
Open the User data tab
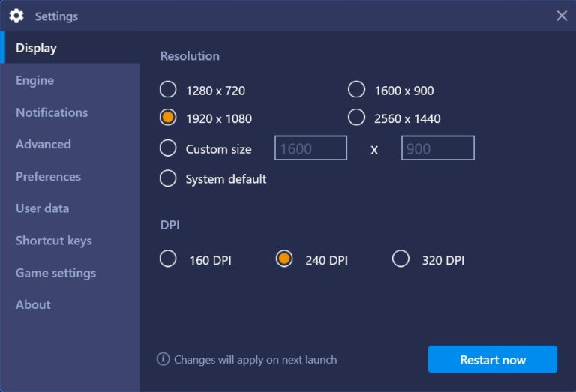[x=70, y=208]
